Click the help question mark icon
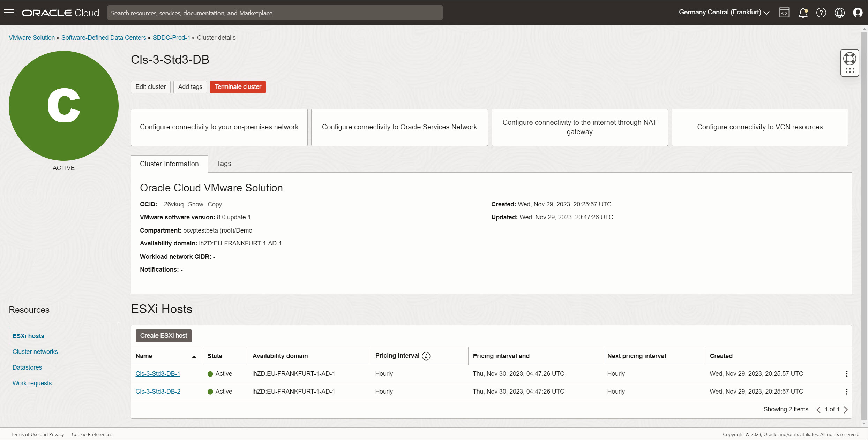 point(821,12)
